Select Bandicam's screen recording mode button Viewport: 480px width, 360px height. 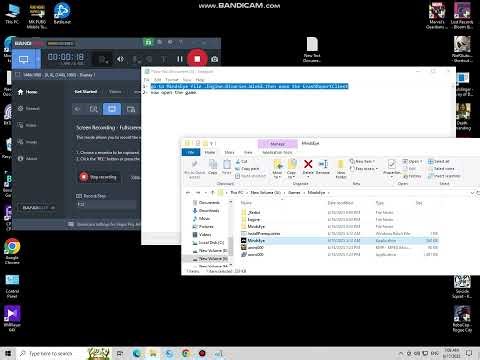click(x=24, y=60)
